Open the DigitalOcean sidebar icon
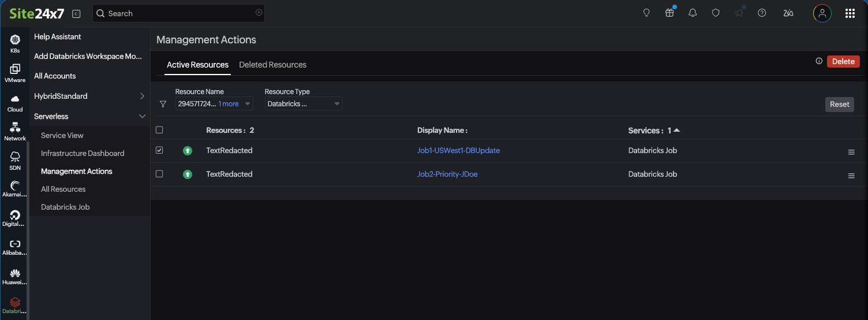Image resolution: width=868 pixels, height=320 pixels. coord(15,218)
